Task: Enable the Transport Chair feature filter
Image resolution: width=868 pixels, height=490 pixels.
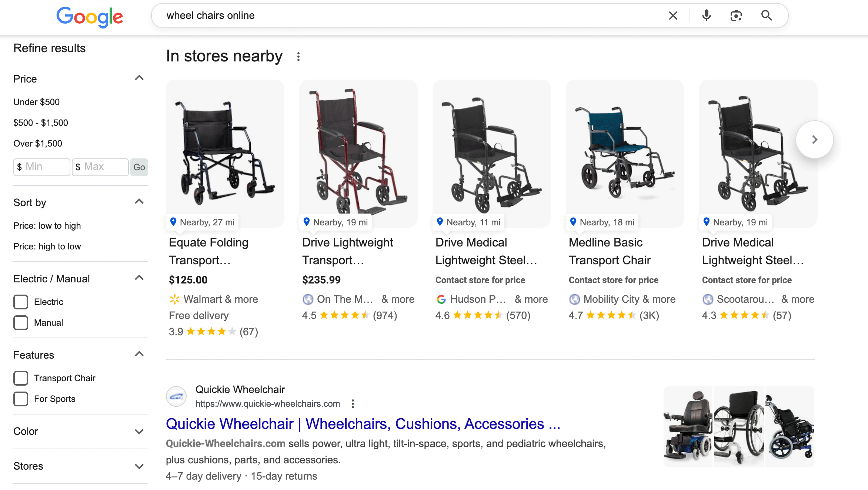Action: coord(21,378)
